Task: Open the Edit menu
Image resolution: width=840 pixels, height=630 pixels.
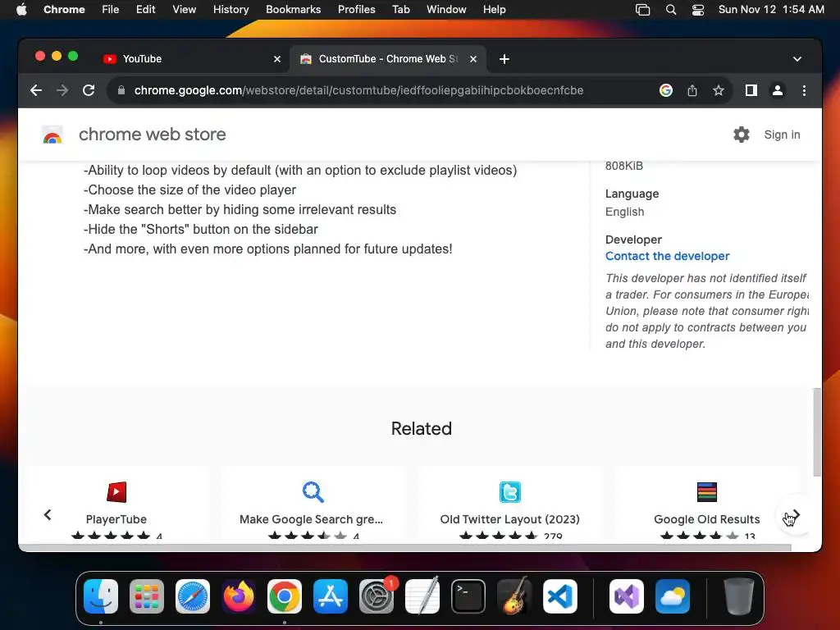Action: [x=145, y=10]
